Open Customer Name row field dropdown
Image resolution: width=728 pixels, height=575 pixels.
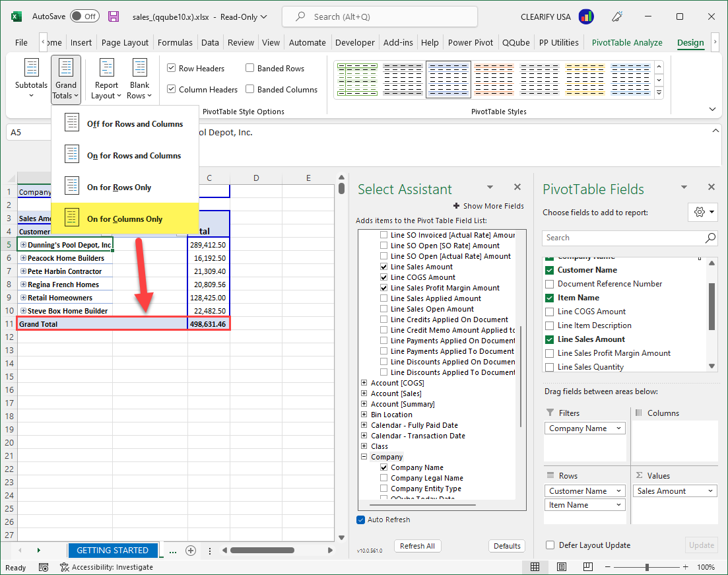pos(619,491)
